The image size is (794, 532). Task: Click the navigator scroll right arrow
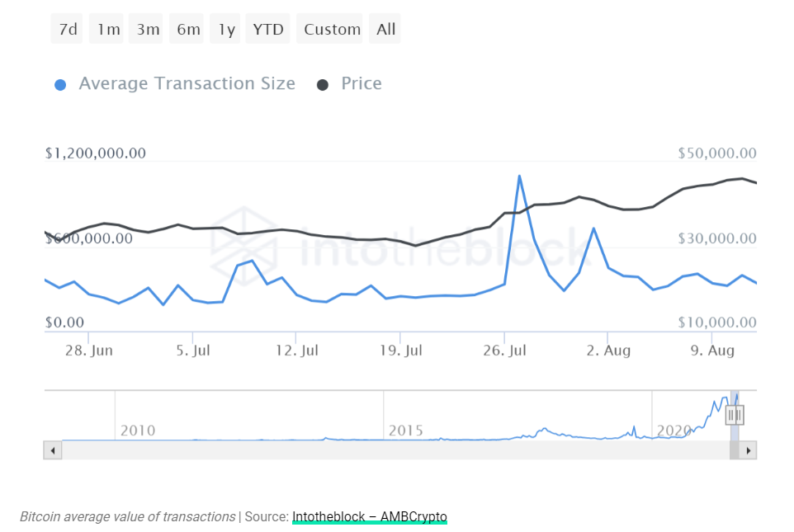[748, 450]
